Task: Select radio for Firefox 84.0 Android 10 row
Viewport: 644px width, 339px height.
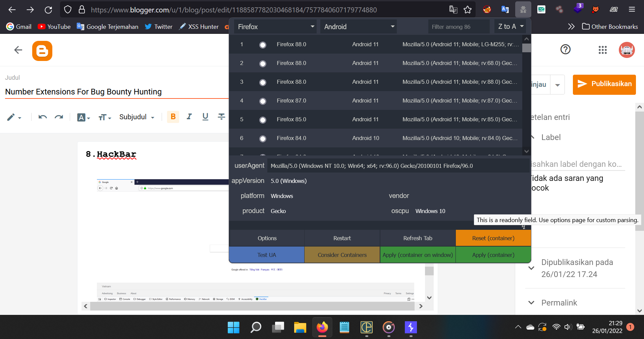Action: (263, 138)
